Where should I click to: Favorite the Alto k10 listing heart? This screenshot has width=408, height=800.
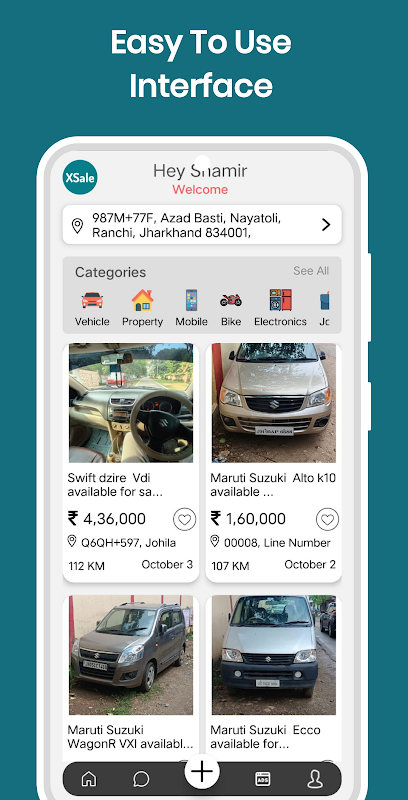327,519
